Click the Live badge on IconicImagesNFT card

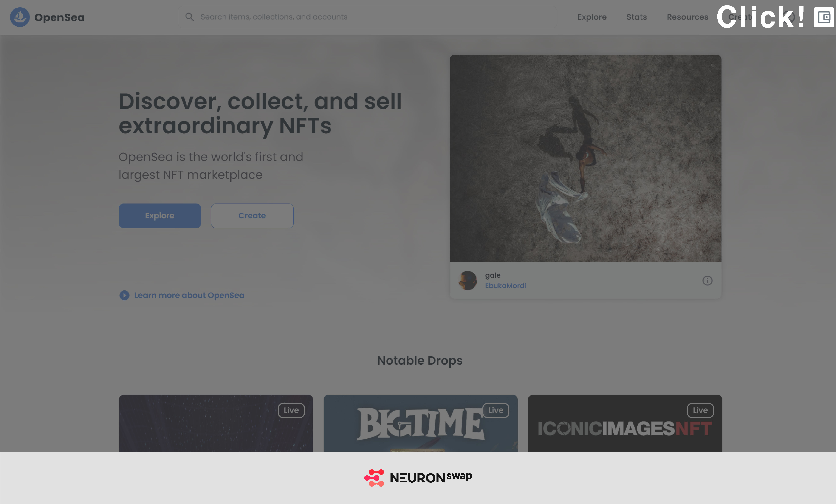click(700, 410)
